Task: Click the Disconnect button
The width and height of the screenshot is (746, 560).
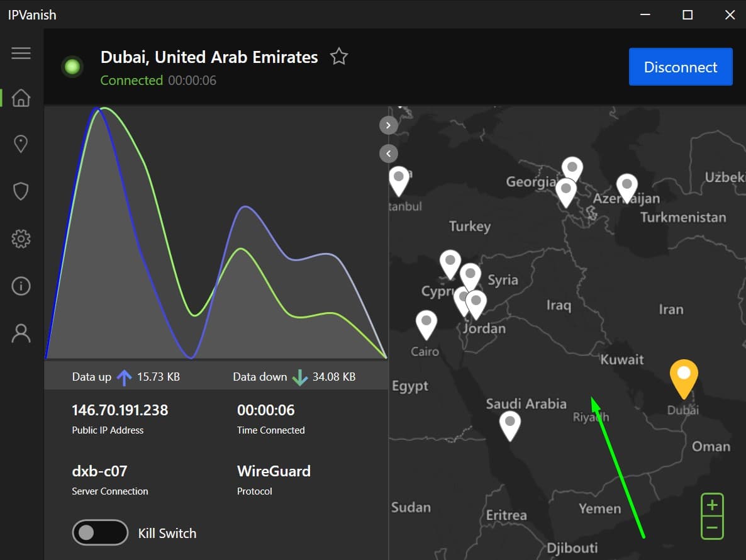Action: (681, 67)
